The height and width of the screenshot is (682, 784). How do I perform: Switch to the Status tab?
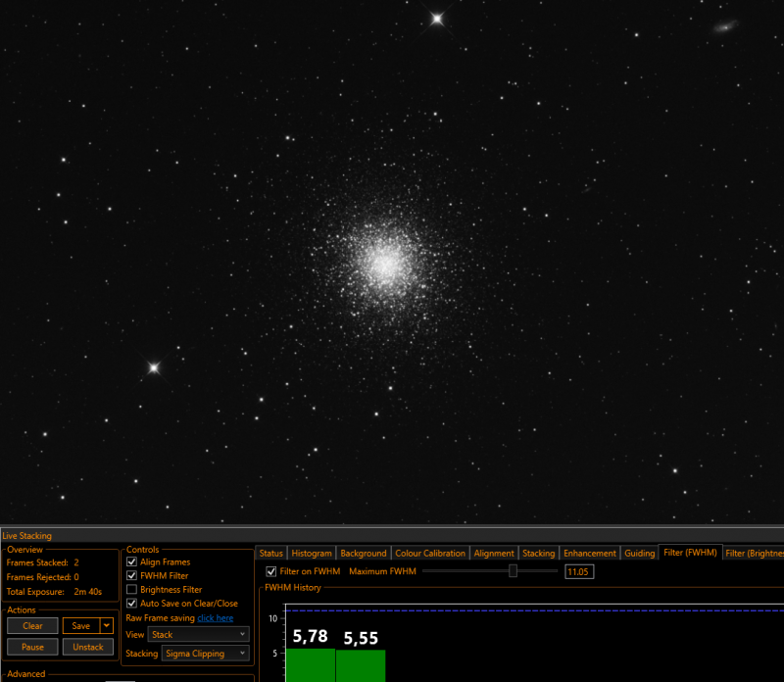[x=271, y=553]
